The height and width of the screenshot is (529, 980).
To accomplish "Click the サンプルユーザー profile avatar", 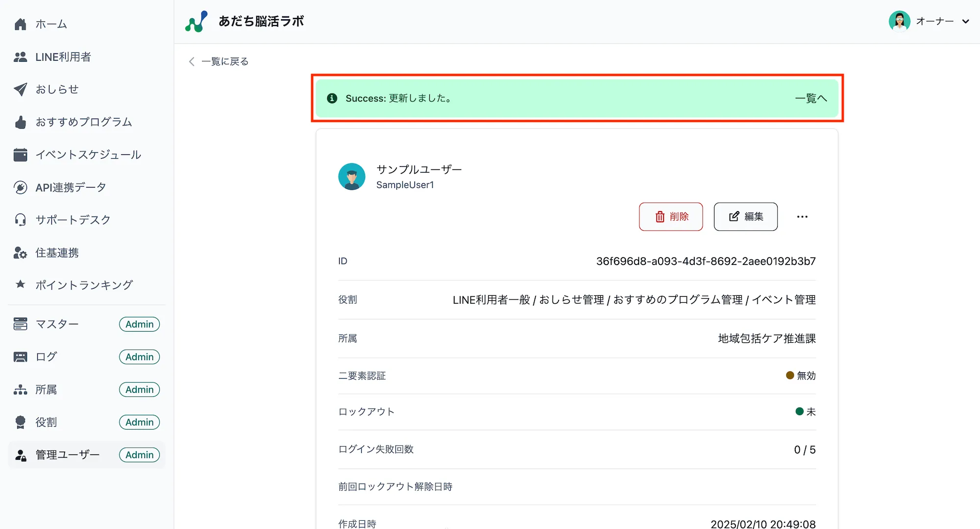I will coord(352,176).
